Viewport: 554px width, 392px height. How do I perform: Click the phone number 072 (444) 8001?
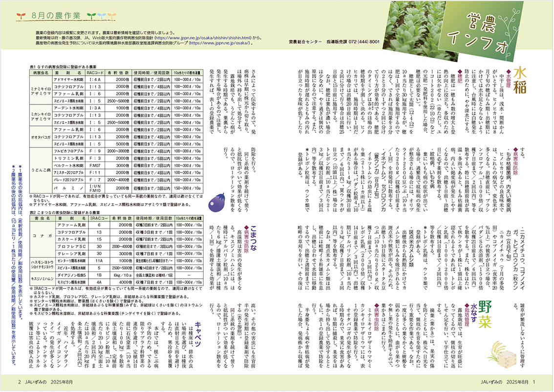[364, 42]
